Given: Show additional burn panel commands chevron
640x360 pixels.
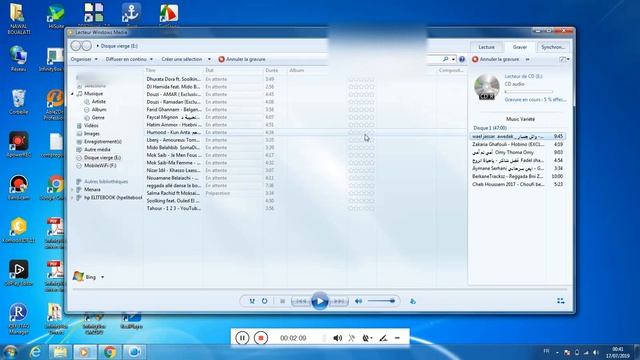Looking at the screenshot, I should [x=528, y=59].
